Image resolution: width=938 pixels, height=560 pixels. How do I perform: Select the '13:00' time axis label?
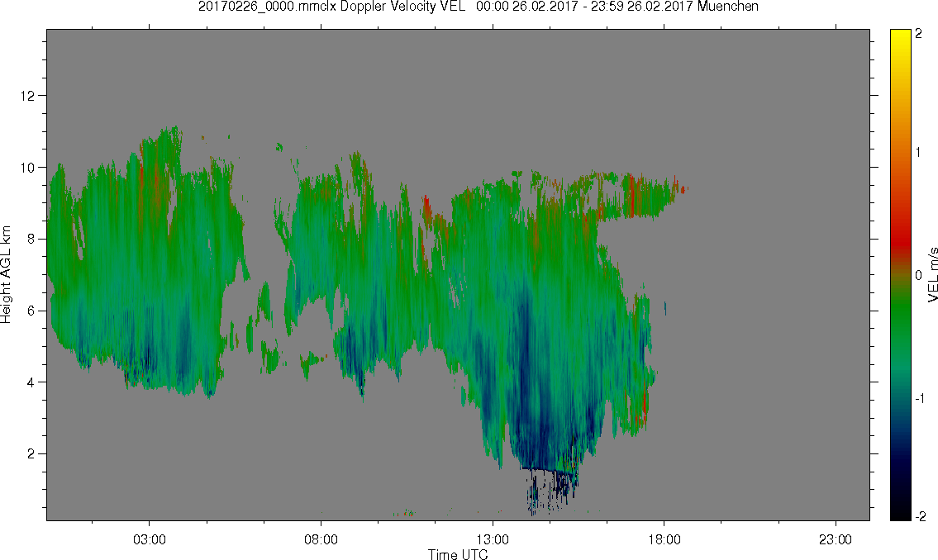[493, 540]
